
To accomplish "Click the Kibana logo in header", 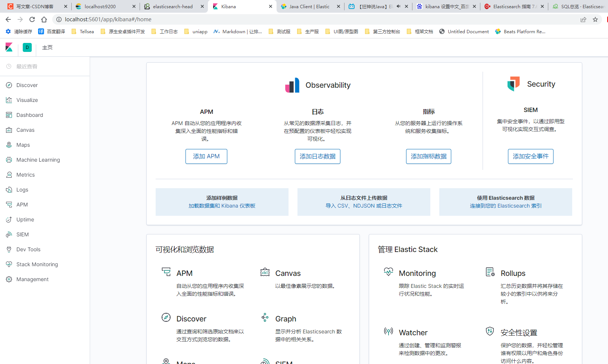I will [x=9, y=47].
